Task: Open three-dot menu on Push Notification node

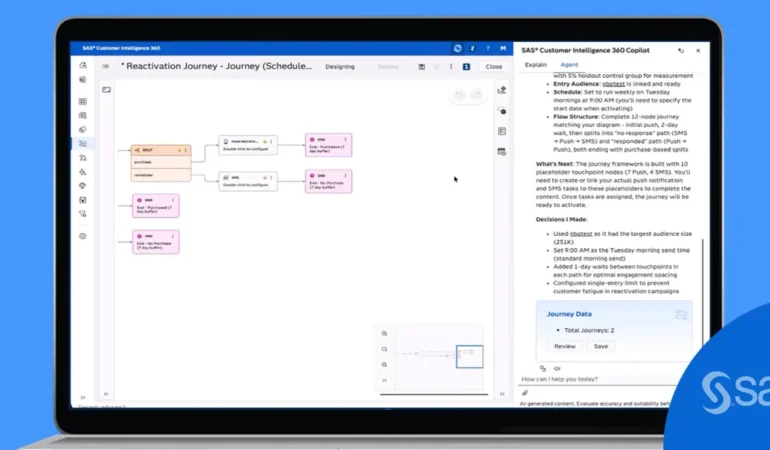Action: pos(271,141)
